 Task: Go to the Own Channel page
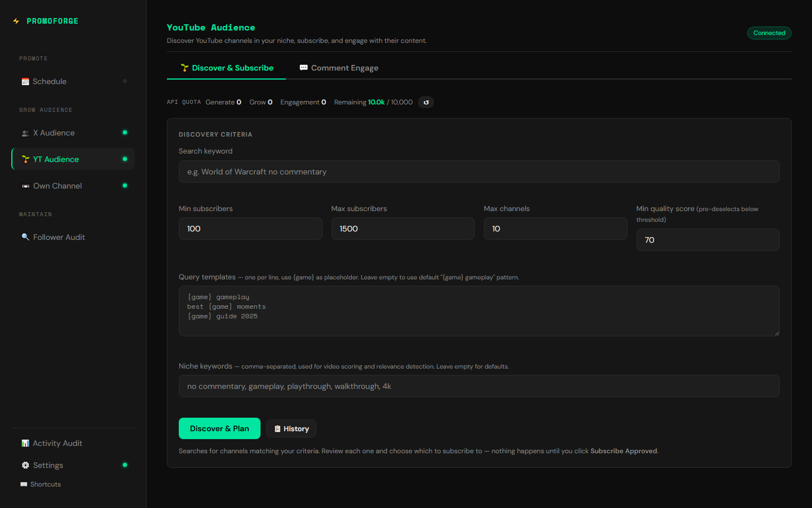pyautogui.click(x=73, y=186)
